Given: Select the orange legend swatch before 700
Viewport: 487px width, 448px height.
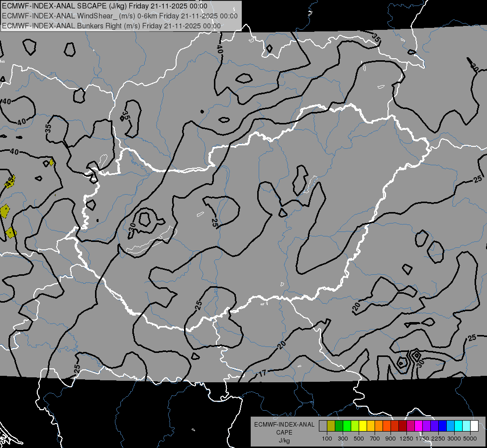Looking at the screenshot, I should (x=379, y=426).
